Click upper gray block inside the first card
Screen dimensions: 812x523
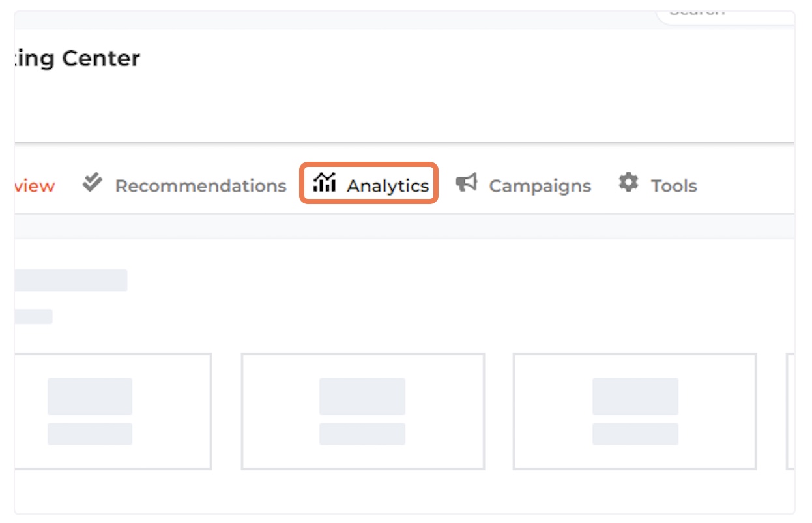point(90,396)
